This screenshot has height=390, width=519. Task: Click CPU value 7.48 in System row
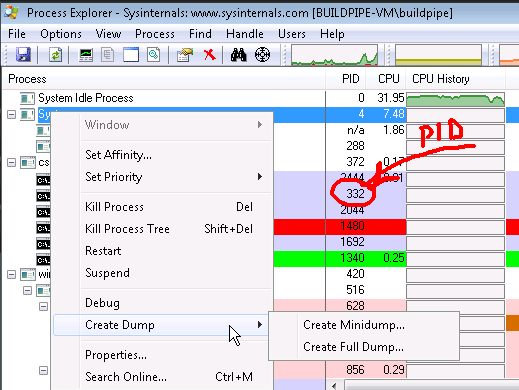(394, 114)
